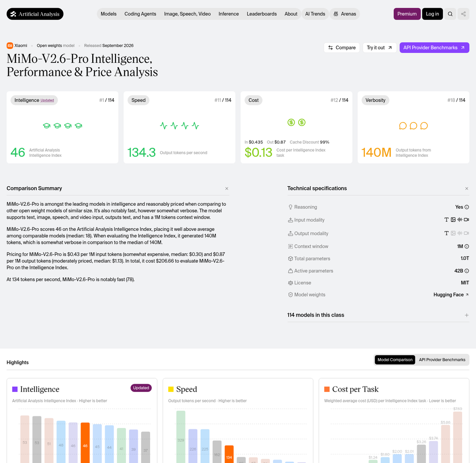Click the Xiaomi logo icon
Image resolution: width=476 pixels, height=463 pixels.
[10, 45]
